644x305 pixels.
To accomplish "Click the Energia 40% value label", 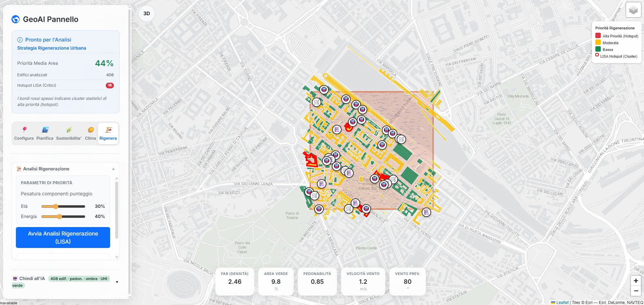I will (x=100, y=216).
